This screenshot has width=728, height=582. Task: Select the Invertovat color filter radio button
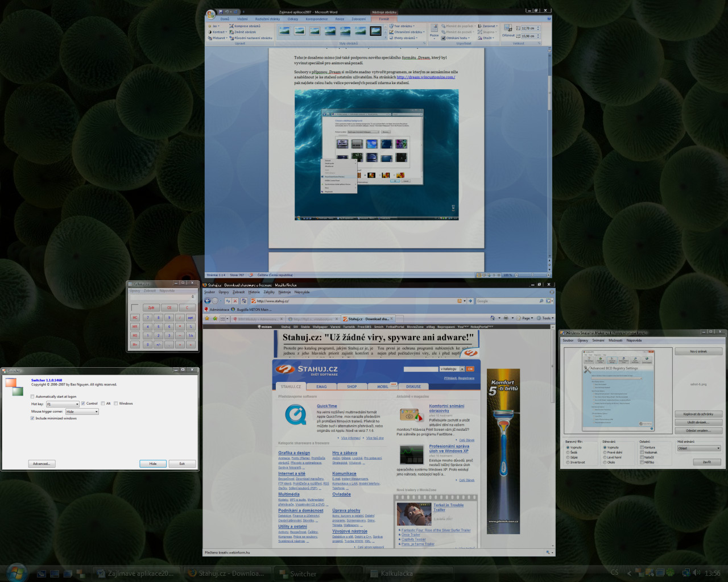[568, 462]
